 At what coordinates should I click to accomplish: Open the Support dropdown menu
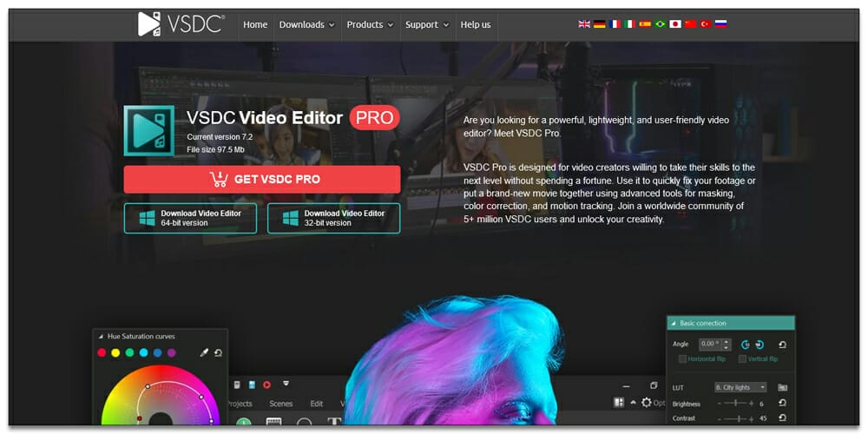(427, 24)
